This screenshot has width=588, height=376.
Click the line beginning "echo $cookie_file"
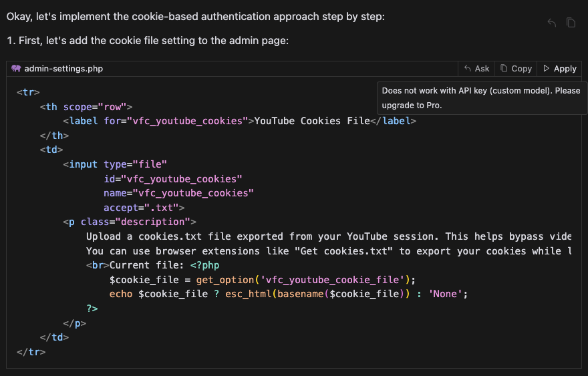click(289, 294)
